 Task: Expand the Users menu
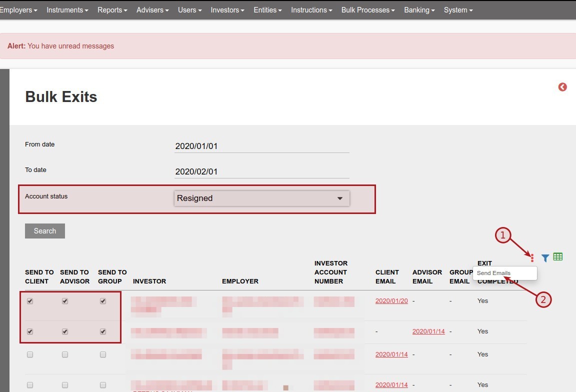pos(190,10)
